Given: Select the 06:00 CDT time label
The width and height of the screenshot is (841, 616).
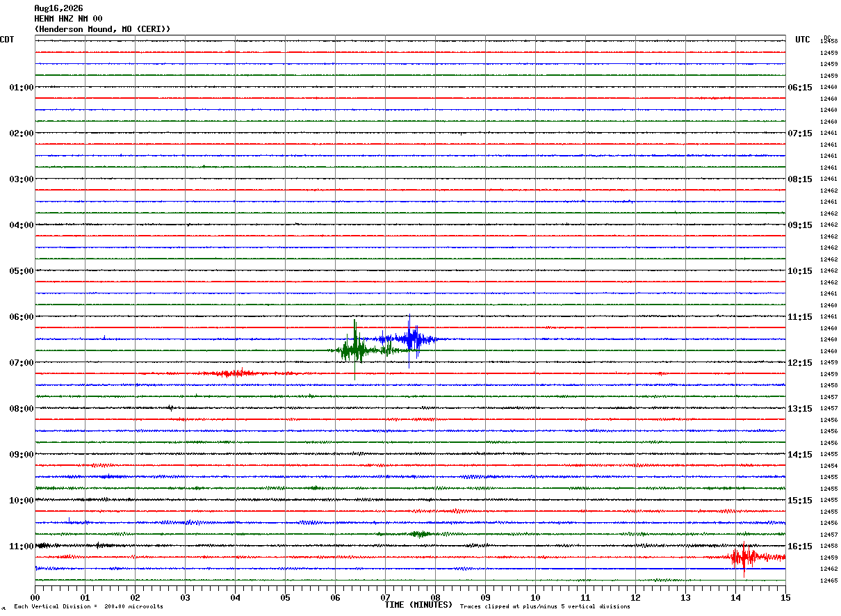Looking at the screenshot, I should pos(22,317).
